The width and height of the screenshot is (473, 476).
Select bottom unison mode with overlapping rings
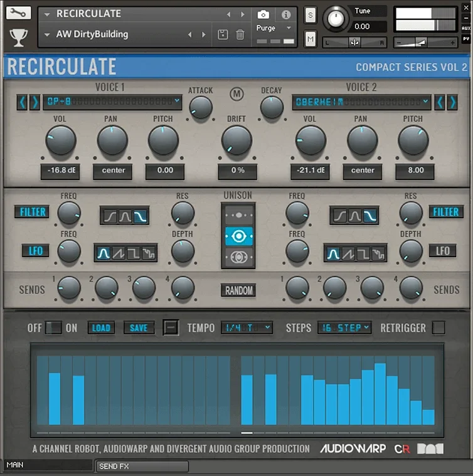point(238,257)
